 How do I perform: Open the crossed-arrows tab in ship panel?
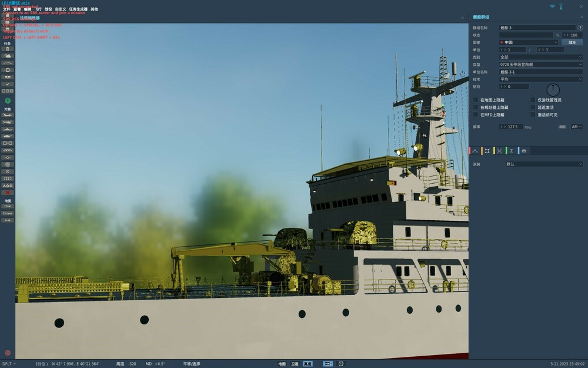point(487,151)
